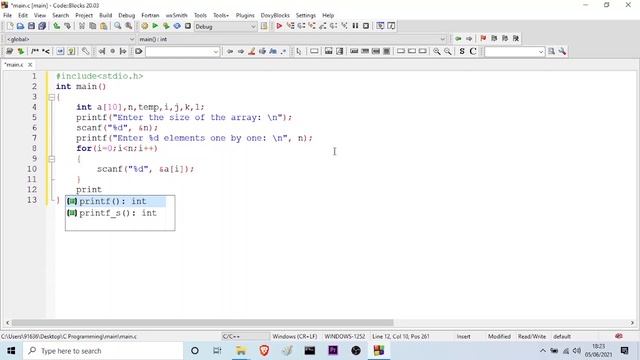Cut selection using the scissors icon

click(82, 26)
